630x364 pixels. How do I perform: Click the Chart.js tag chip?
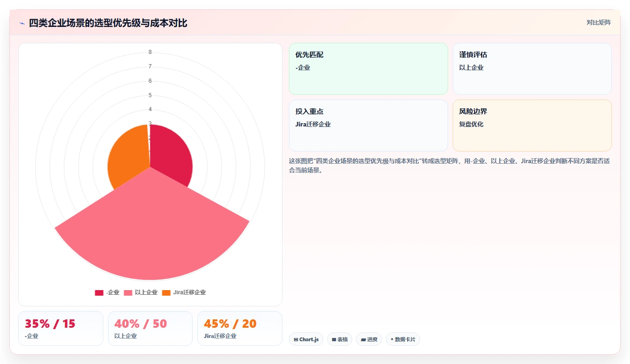click(x=306, y=339)
